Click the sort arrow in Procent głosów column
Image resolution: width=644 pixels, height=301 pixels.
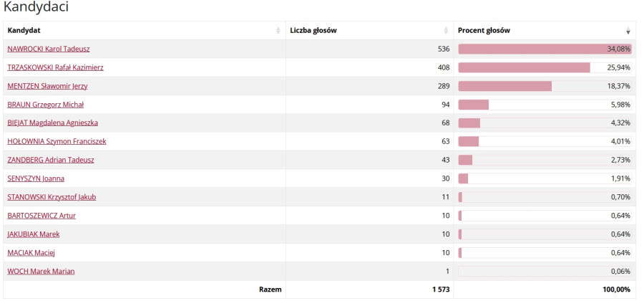pyautogui.click(x=628, y=31)
